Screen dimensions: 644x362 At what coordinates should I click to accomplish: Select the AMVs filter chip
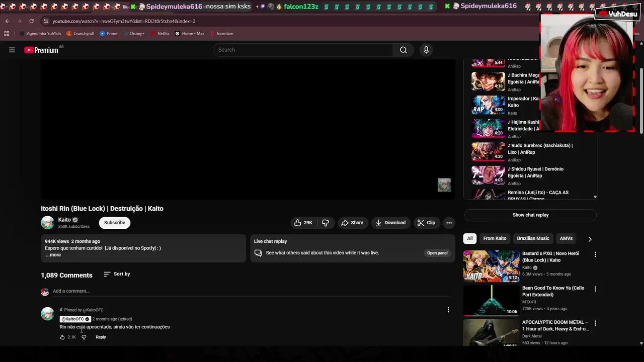coord(566,238)
